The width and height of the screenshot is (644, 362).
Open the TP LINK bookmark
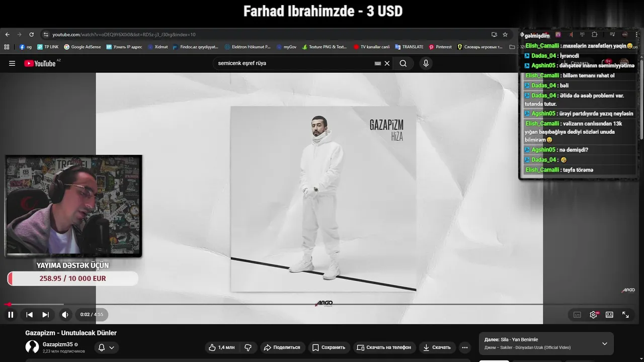[48, 47]
